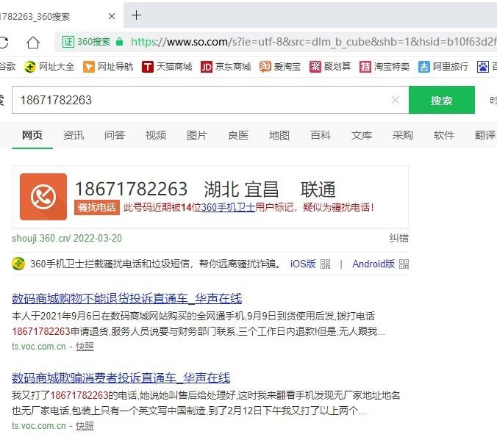Switch to the 文库 tab
Image resolution: width=497 pixels, height=448 pixels.
362,135
